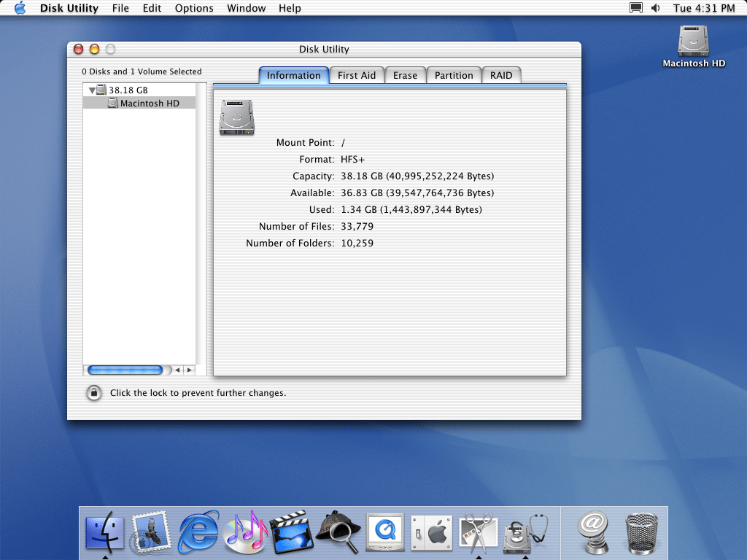Image resolution: width=747 pixels, height=560 pixels.
Task: Launch Mail from the Dock
Action: click(151, 532)
